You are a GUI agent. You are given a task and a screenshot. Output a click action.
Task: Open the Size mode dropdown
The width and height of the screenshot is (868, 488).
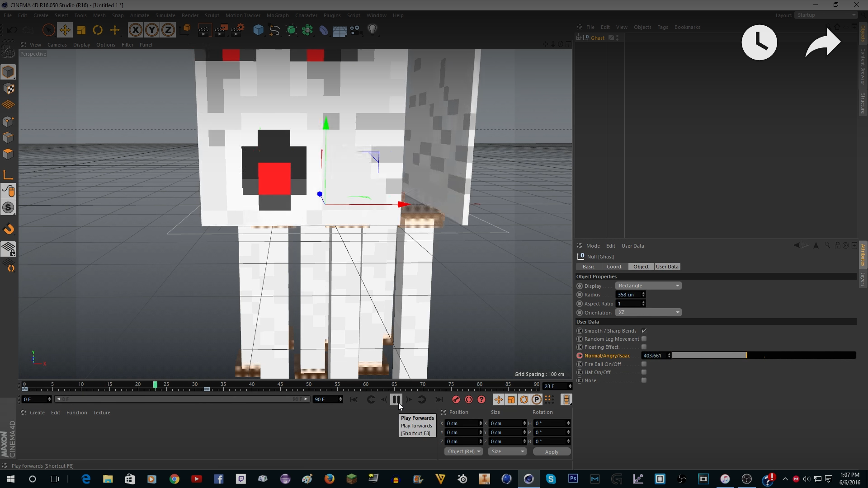pos(507,451)
